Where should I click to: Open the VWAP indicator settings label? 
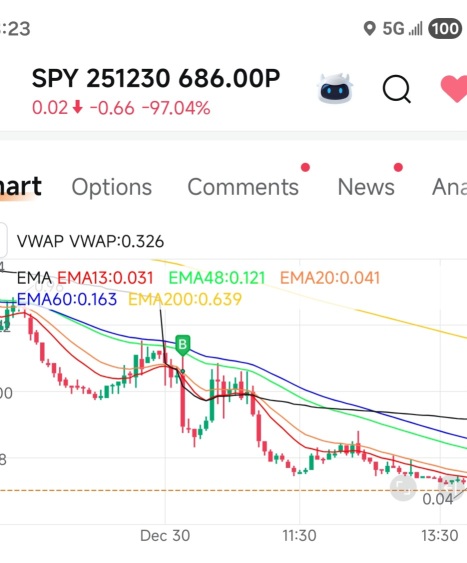tap(90, 241)
